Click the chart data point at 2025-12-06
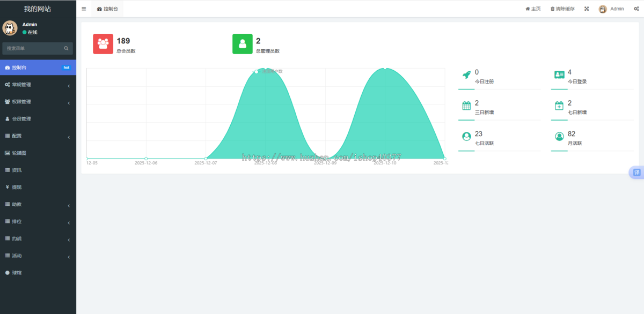The width and height of the screenshot is (644, 314). [146, 159]
